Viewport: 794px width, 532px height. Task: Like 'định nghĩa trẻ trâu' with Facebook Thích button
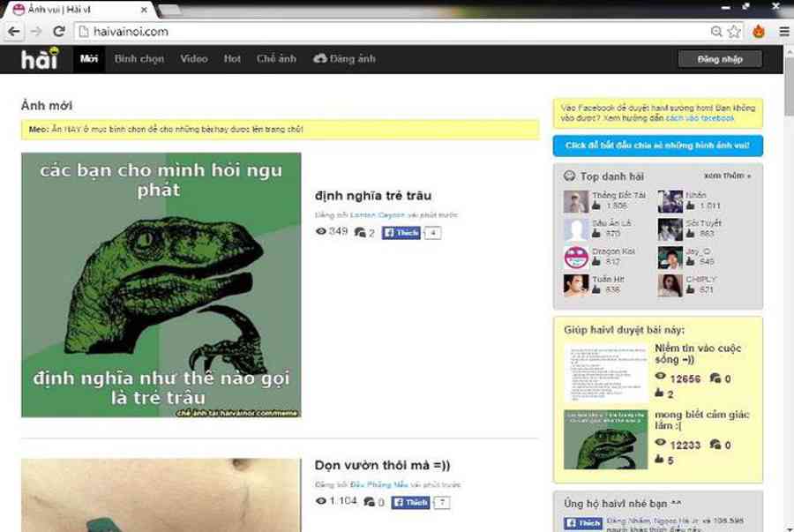(x=401, y=232)
